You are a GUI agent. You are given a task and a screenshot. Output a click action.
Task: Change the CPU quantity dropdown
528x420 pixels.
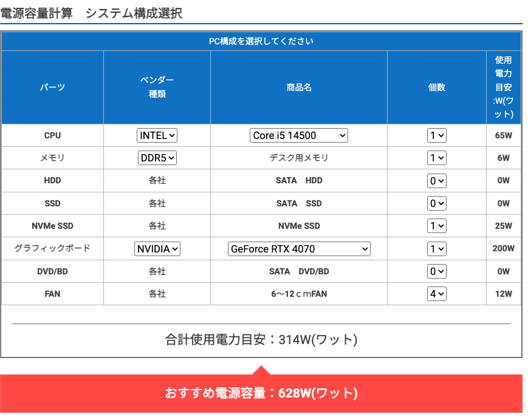point(436,135)
